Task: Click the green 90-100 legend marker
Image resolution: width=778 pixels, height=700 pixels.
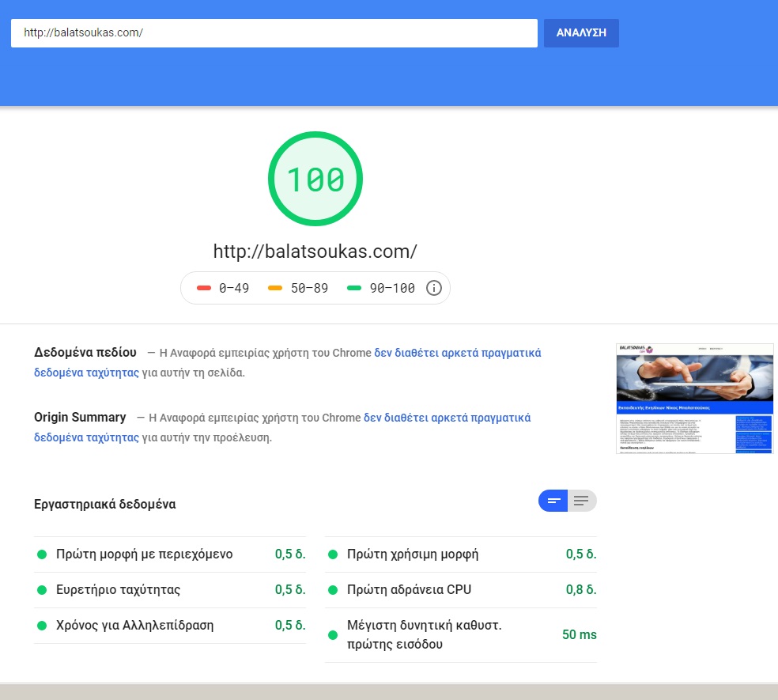Action: [354, 288]
